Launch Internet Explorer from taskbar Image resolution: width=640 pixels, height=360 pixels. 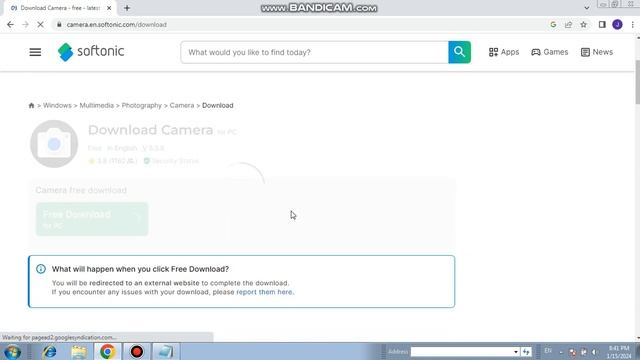[49, 352]
